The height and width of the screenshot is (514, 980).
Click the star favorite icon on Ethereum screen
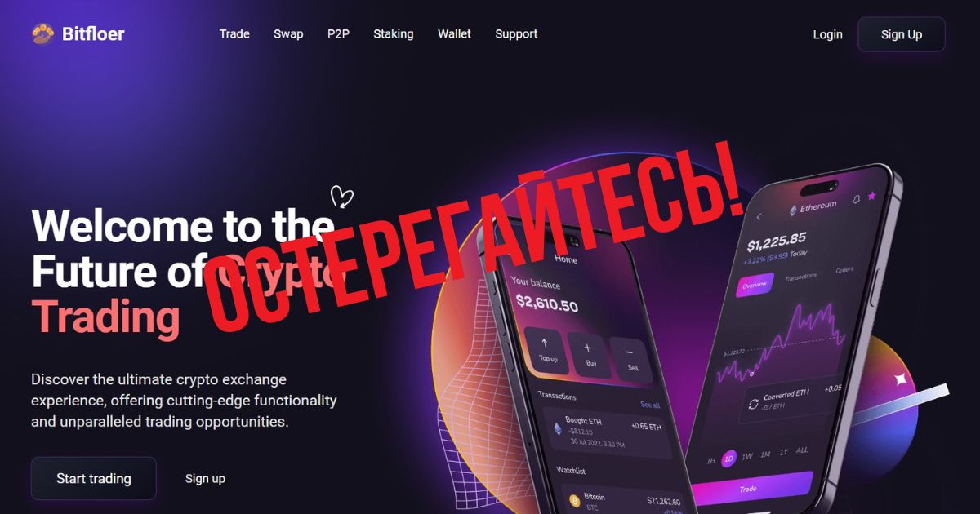tap(871, 196)
